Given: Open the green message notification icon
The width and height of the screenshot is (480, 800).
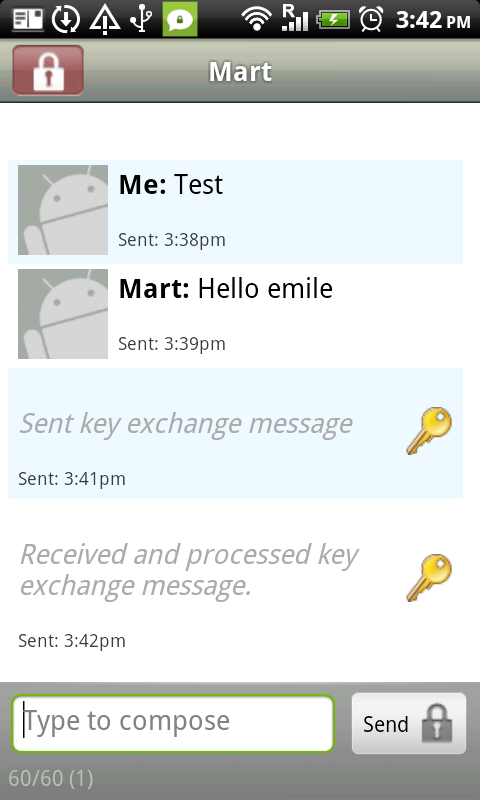Looking at the screenshot, I should (x=180, y=19).
